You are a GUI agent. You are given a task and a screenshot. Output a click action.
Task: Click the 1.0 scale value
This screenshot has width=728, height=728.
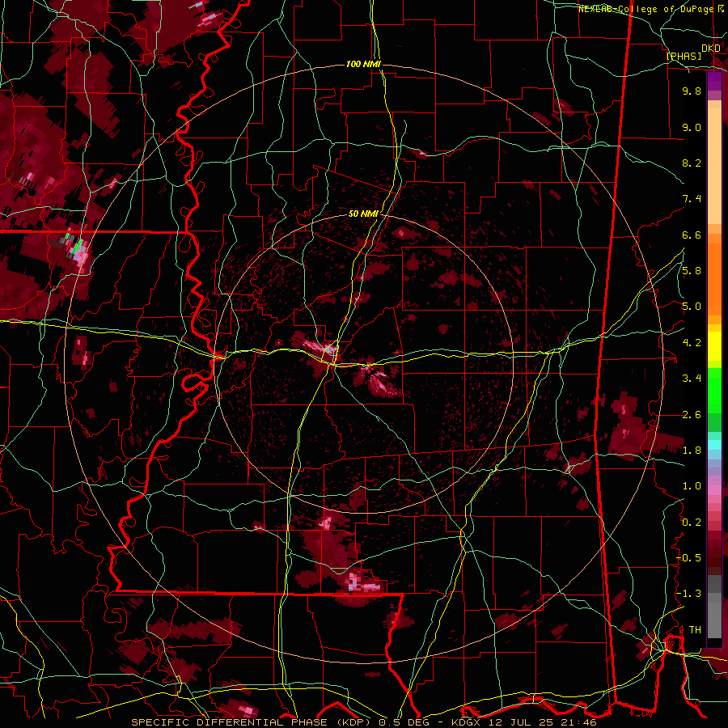click(x=692, y=486)
